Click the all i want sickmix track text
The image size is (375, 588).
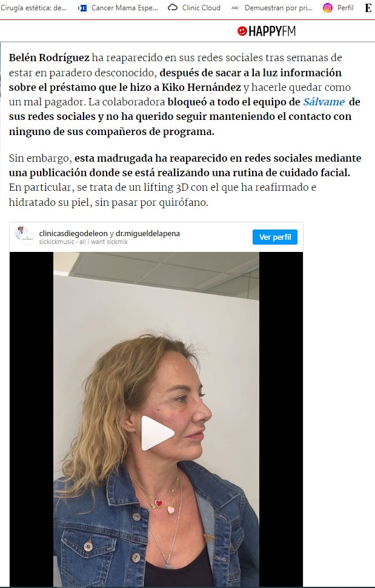[104, 242]
